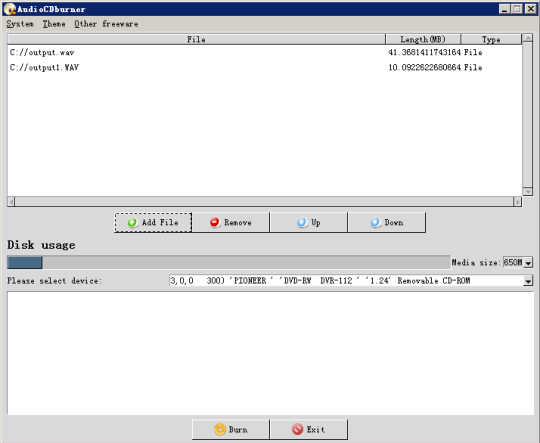Screen dimensions: 540x443
Task: Click the PIONEER DVD-RW device text field
Action: [346, 281]
